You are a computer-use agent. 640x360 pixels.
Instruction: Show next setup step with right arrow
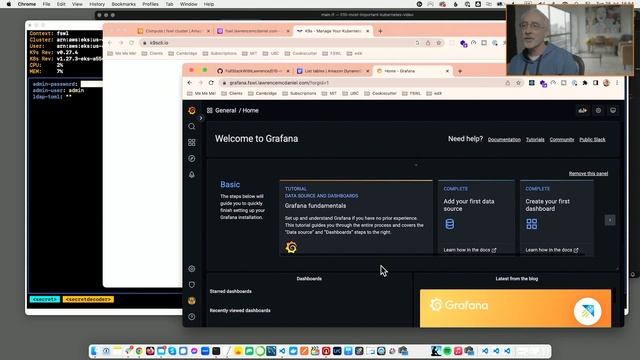(x=610, y=220)
